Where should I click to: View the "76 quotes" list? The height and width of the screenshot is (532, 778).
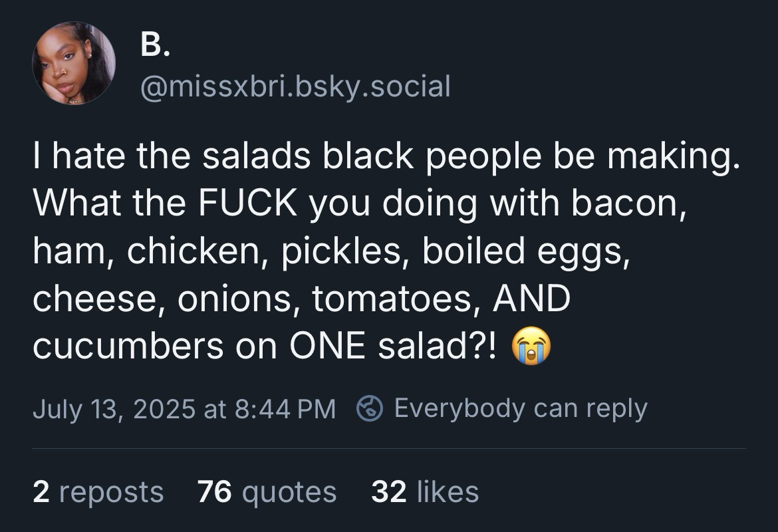click(x=267, y=492)
